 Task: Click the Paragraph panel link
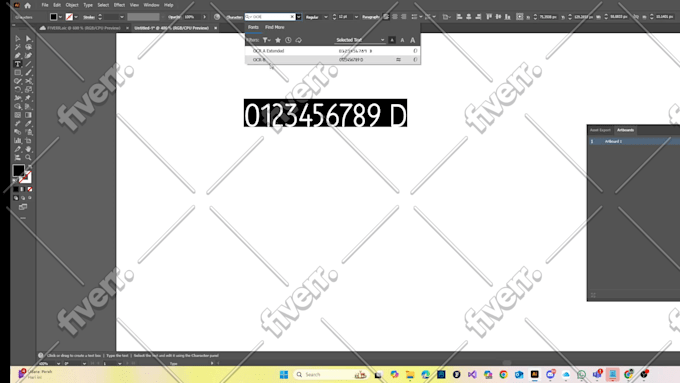(x=371, y=17)
